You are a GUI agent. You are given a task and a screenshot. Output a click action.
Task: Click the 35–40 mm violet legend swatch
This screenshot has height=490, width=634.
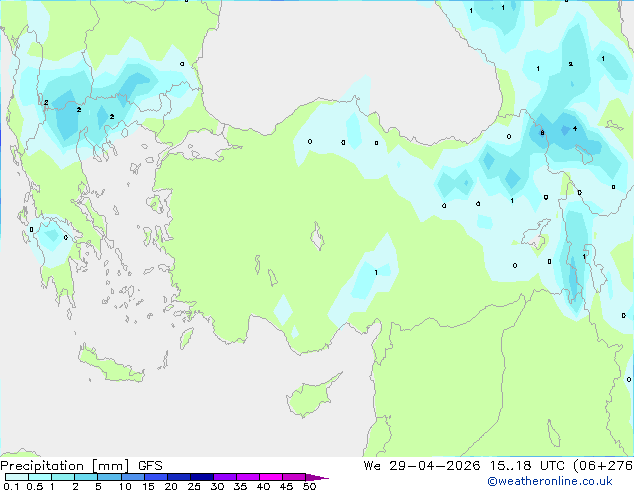[x=248, y=477]
